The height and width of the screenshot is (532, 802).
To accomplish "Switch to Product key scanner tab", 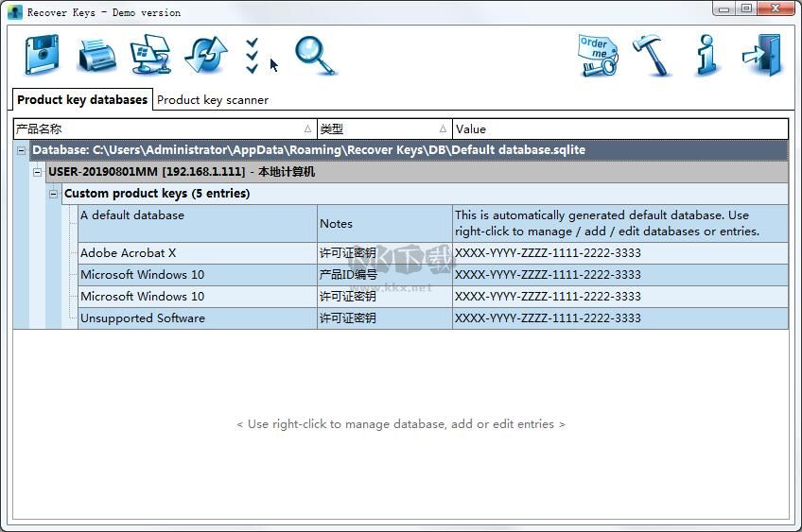I will pyautogui.click(x=213, y=100).
